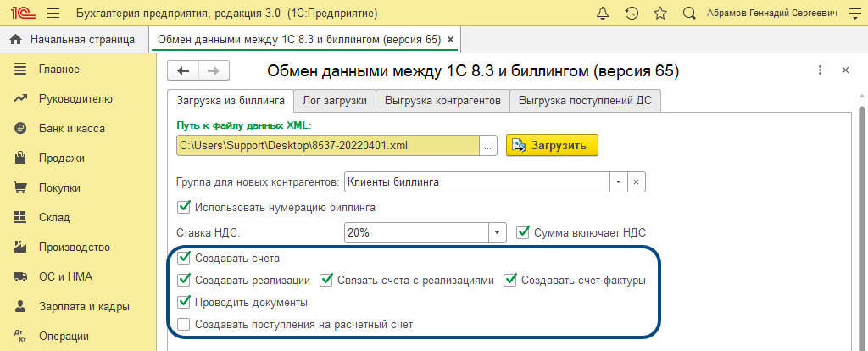Open the Продажи section
The image size is (868, 351).
[61, 159]
